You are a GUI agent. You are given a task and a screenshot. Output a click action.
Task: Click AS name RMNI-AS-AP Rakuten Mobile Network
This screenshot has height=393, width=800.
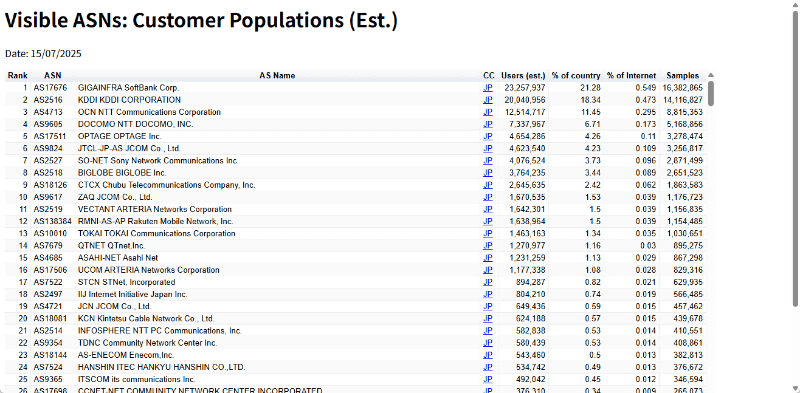(x=156, y=222)
